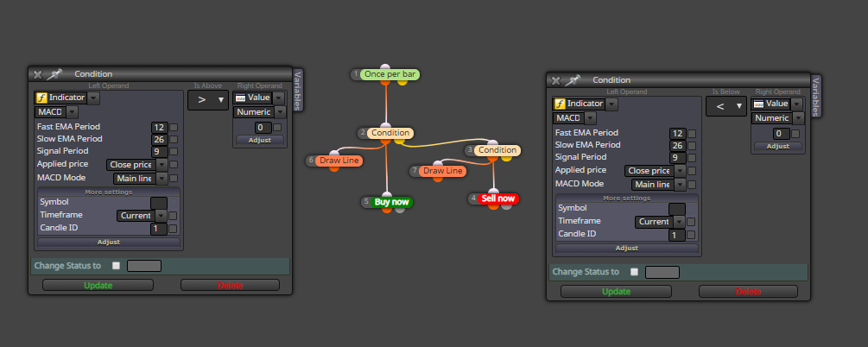
Task: Expand Indicator dropdown in left panel
Action: [x=93, y=98]
